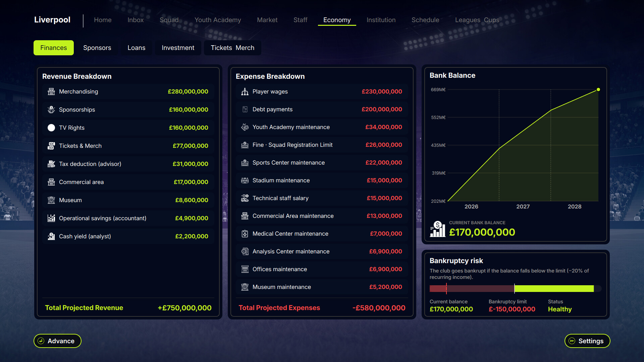Screen dimensions: 644x362
Task: Click the Liverpool club name
Action: (52, 20)
